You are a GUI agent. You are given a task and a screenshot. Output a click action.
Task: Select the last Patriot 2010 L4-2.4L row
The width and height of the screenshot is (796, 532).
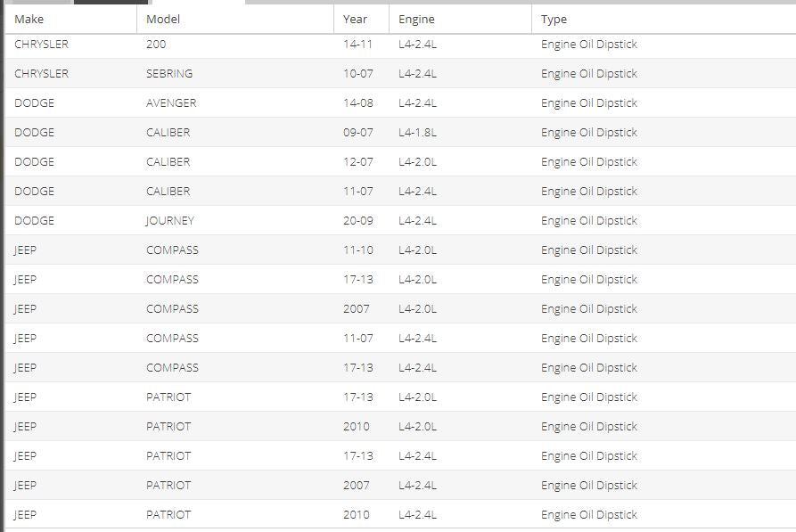tap(400, 515)
